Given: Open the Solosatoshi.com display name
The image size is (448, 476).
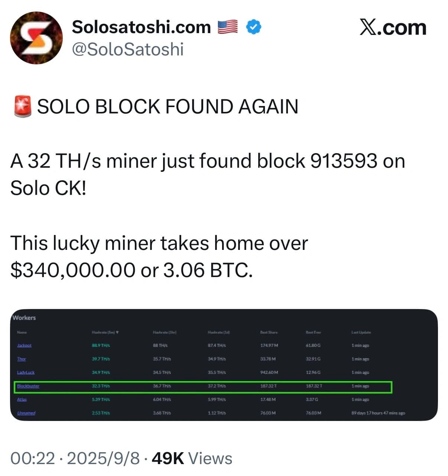Looking at the screenshot, I should (x=141, y=27).
